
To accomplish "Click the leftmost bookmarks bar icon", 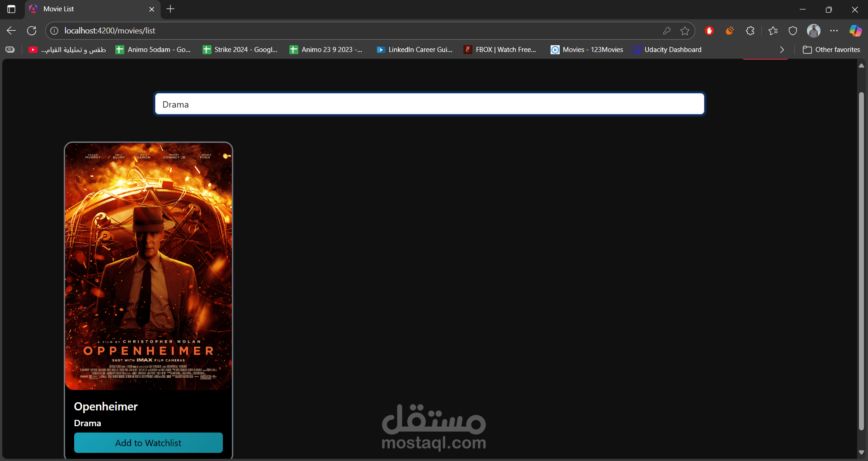I will pyautogui.click(x=10, y=50).
